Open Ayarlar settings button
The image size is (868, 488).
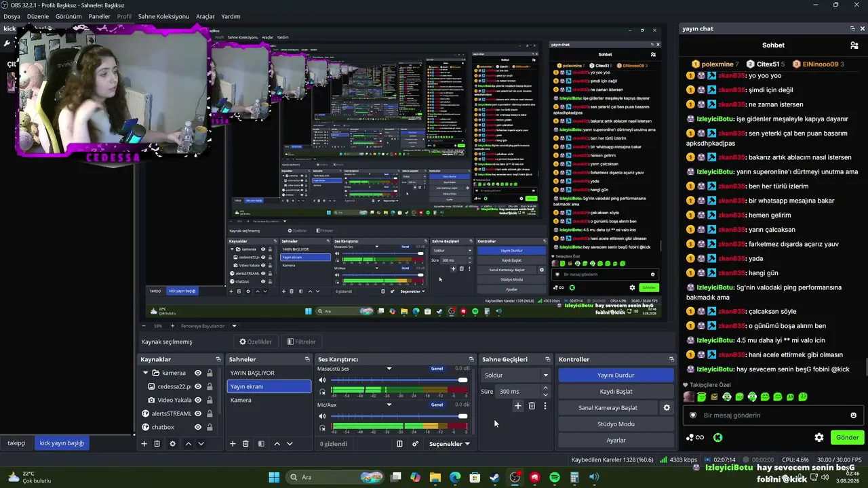pos(616,440)
